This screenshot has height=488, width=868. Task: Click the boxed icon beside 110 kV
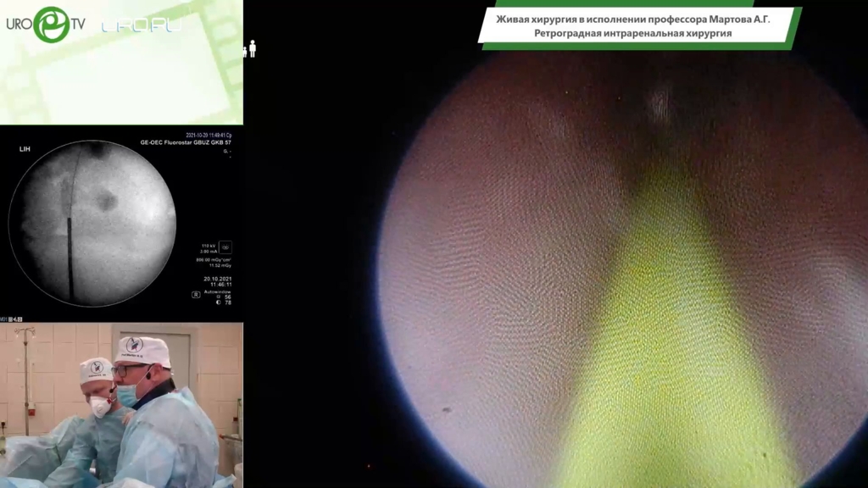(x=225, y=247)
